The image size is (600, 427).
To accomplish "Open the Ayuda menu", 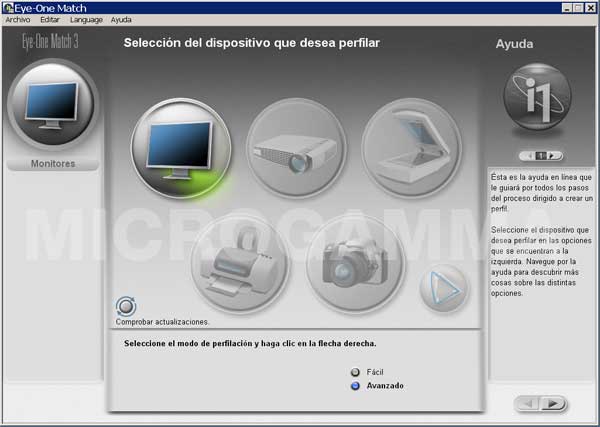I will [121, 20].
